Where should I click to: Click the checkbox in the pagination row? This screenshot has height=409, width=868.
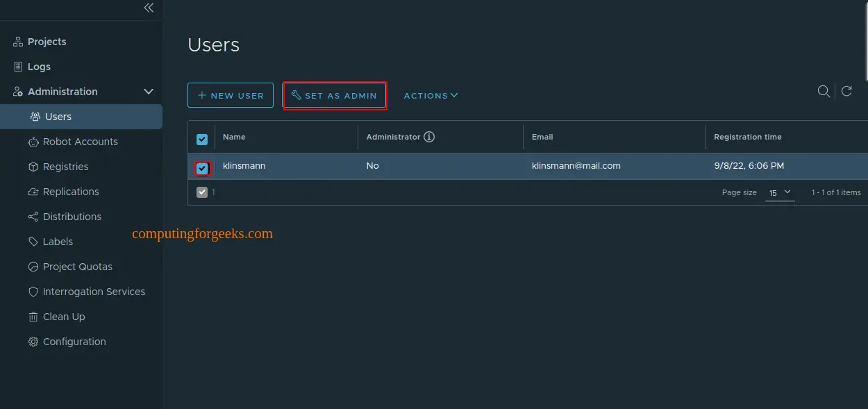(202, 192)
